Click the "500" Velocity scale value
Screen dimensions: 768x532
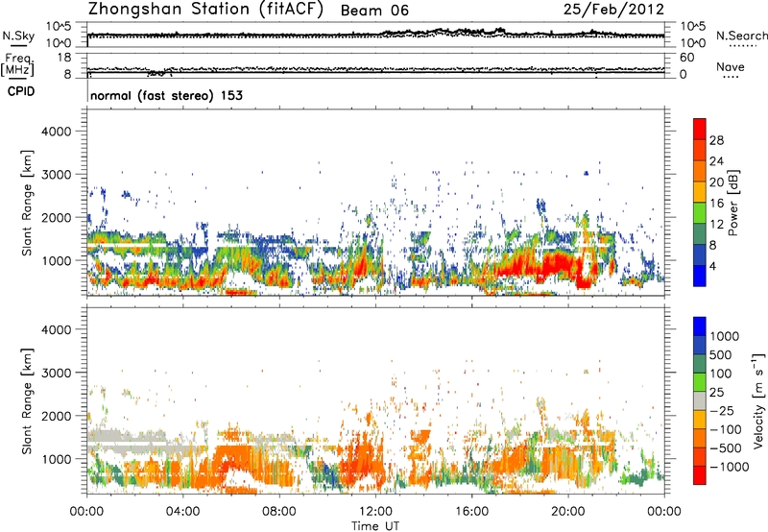tap(720, 354)
